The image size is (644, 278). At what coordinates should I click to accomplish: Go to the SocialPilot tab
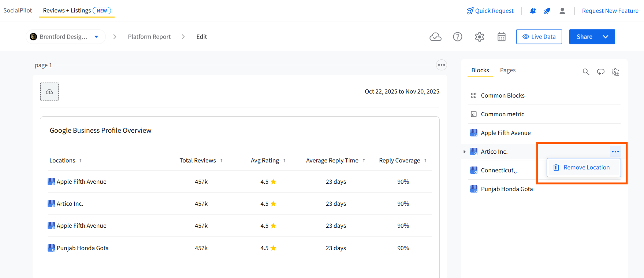point(18,10)
